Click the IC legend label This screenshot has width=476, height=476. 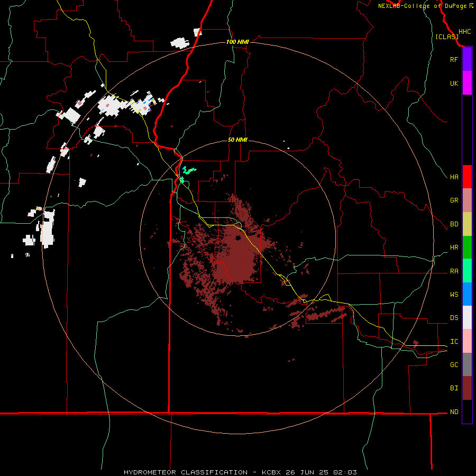point(454,342)
